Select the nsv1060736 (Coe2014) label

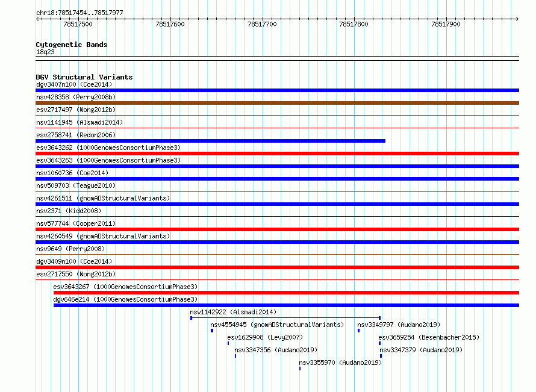72,173
